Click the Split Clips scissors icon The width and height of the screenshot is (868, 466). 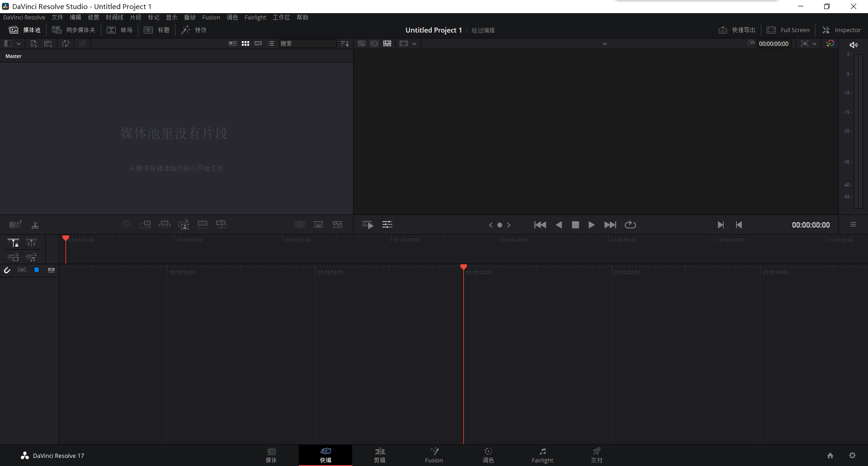tap(35, 225)
